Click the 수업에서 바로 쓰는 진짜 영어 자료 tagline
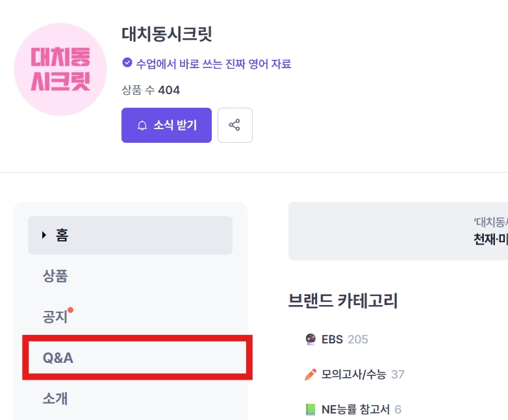Screen dimensions: 508x420 click(x=213, y=64)
